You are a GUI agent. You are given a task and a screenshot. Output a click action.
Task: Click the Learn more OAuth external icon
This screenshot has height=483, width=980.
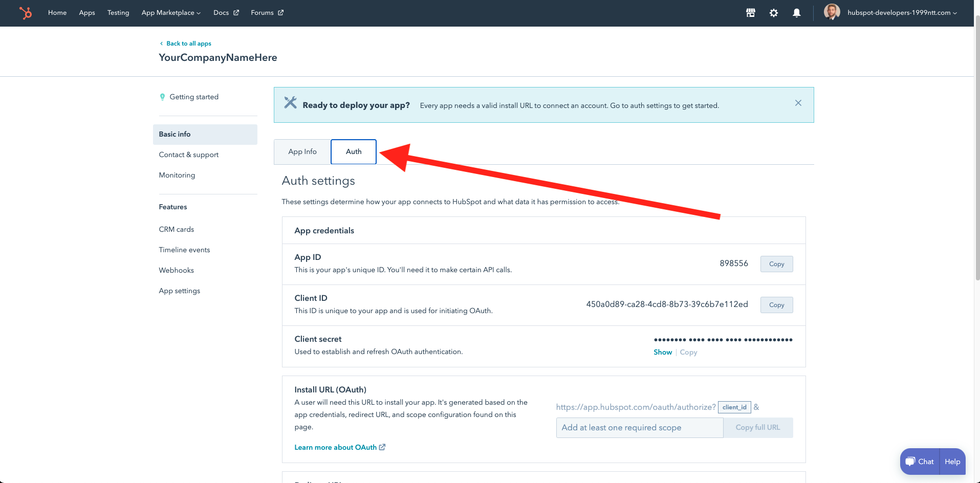pyautogui.click(x=382, y=447)
